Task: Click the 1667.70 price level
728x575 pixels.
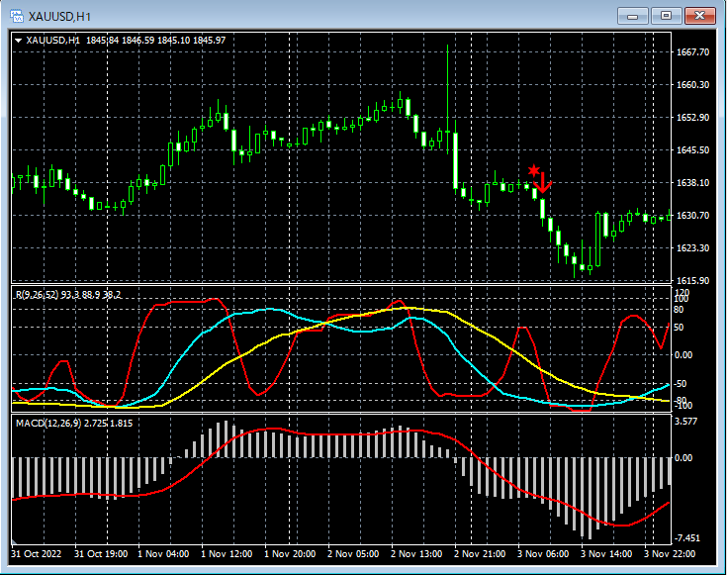Action: coord(692,52)
